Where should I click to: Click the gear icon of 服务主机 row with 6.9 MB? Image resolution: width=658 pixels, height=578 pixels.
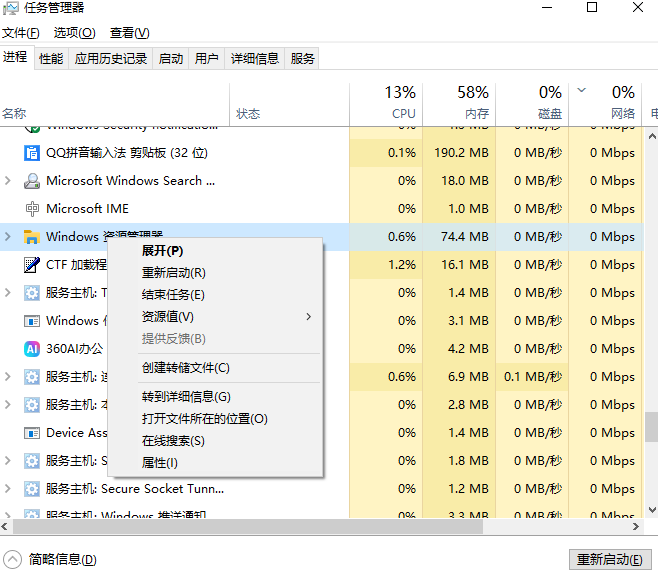point(32,377)
